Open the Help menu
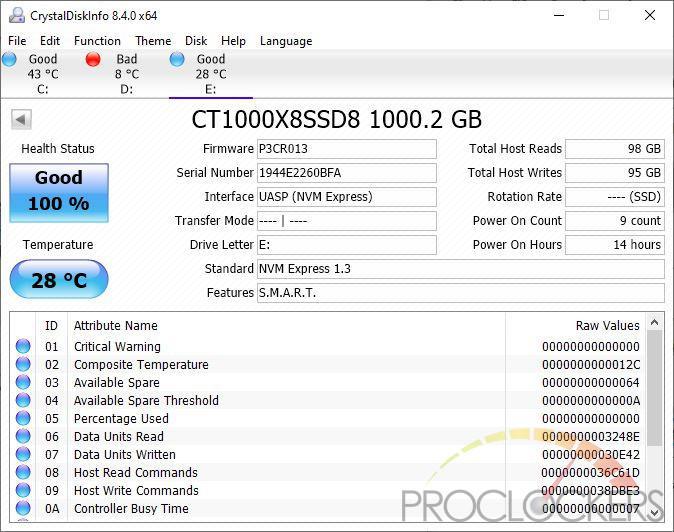Screen dimensions: 674x532 click(x=233, y=41)
